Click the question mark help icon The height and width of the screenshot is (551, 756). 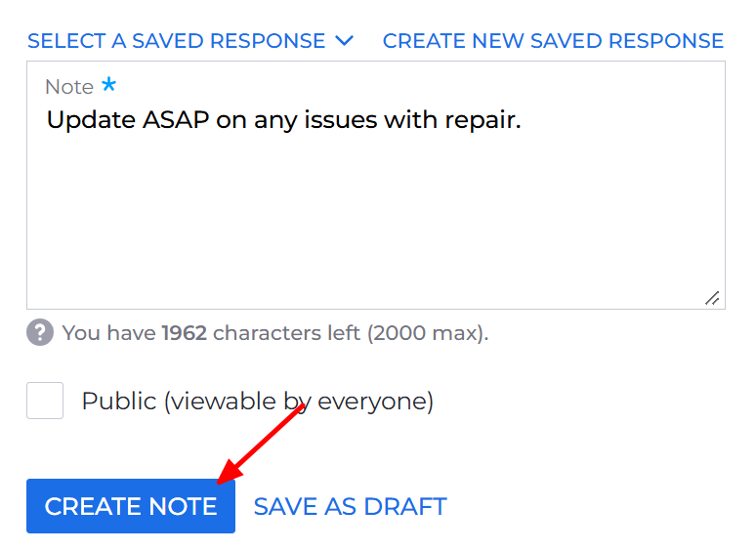[x=40, y=332]
